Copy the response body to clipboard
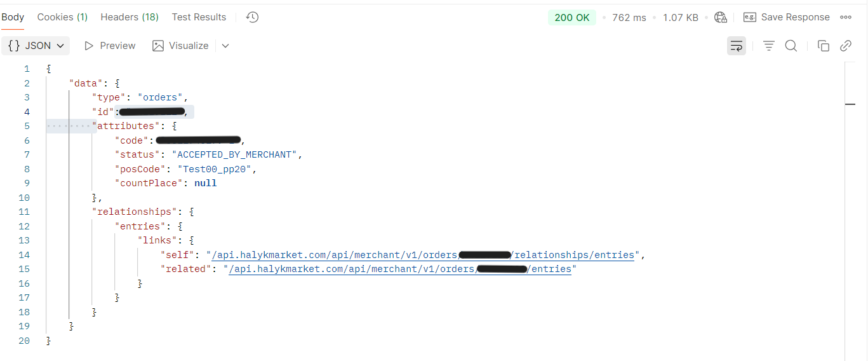 click(x=824, y=46)
